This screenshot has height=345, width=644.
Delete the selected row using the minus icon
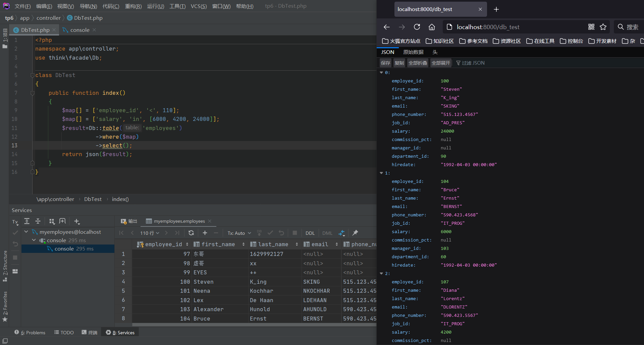pyautogui.click(x=216, y=233)
